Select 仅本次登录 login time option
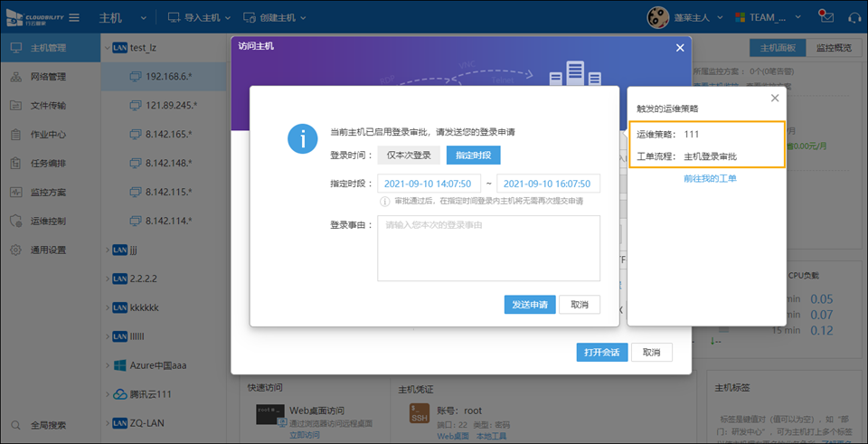Image resolution: width=868 pixels, height=444 pixels. (x=409, y=155)
